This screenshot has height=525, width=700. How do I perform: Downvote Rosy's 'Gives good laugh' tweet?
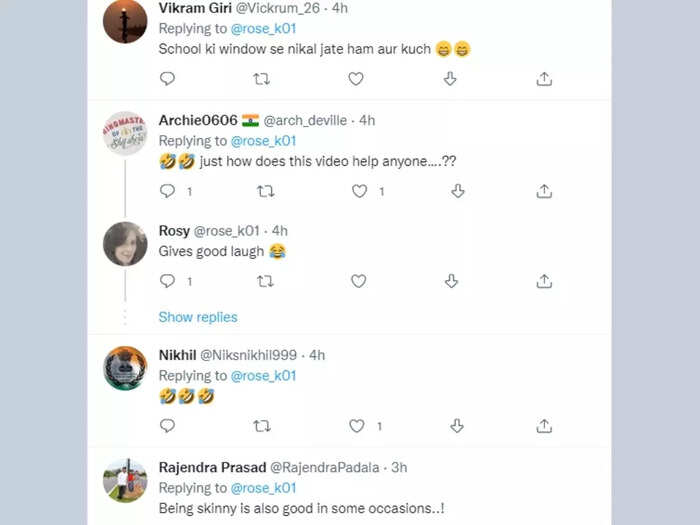click(451, 281)
